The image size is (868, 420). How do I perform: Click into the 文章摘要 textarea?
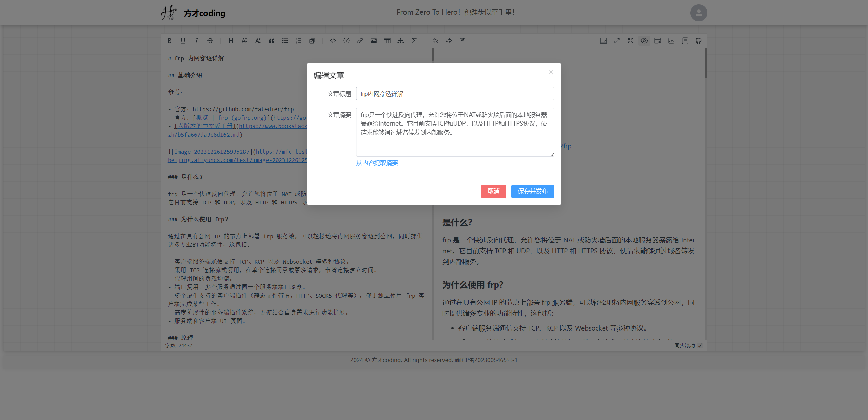455,132
